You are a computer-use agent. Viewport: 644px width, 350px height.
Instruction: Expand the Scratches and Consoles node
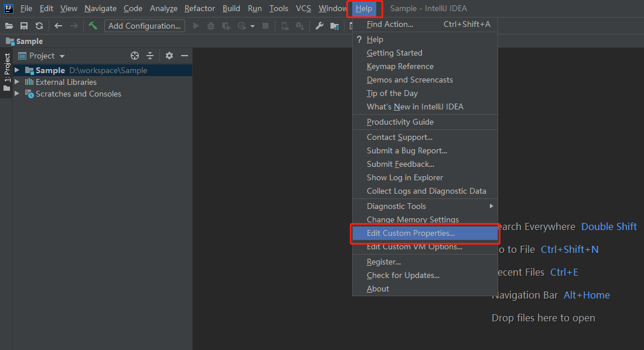pyautogui.click(x=17, y=94)
